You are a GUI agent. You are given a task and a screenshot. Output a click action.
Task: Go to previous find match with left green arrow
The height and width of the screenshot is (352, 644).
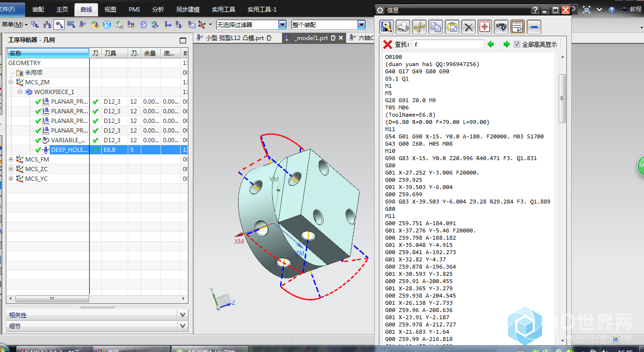[491, 44]
